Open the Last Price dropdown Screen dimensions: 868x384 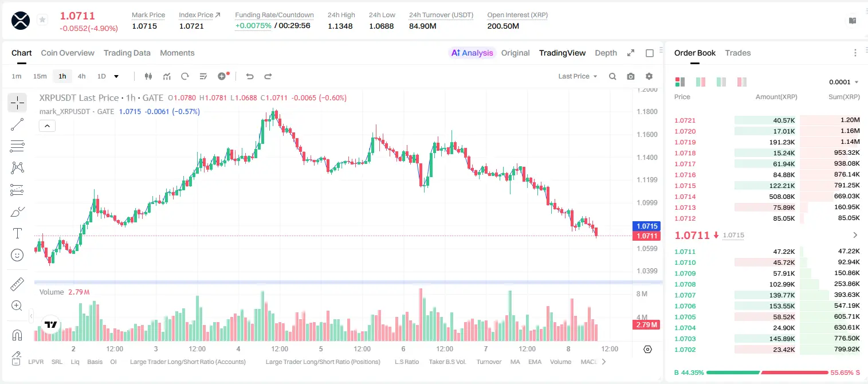[578, 76]
